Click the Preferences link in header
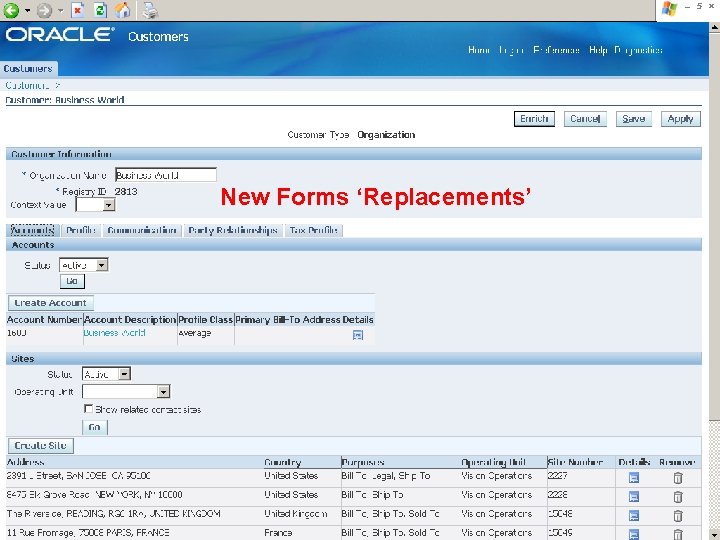Screen dimensions: 720x540 pos(556,50)
